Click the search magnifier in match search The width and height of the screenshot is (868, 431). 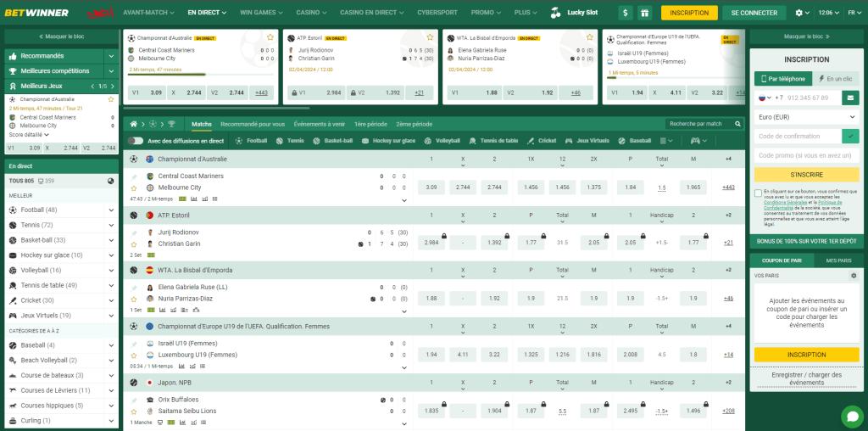click(737, 124)
